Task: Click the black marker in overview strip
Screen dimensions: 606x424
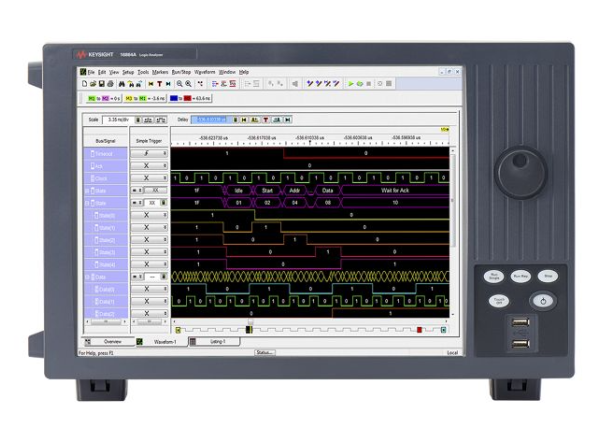Action: 249,329
